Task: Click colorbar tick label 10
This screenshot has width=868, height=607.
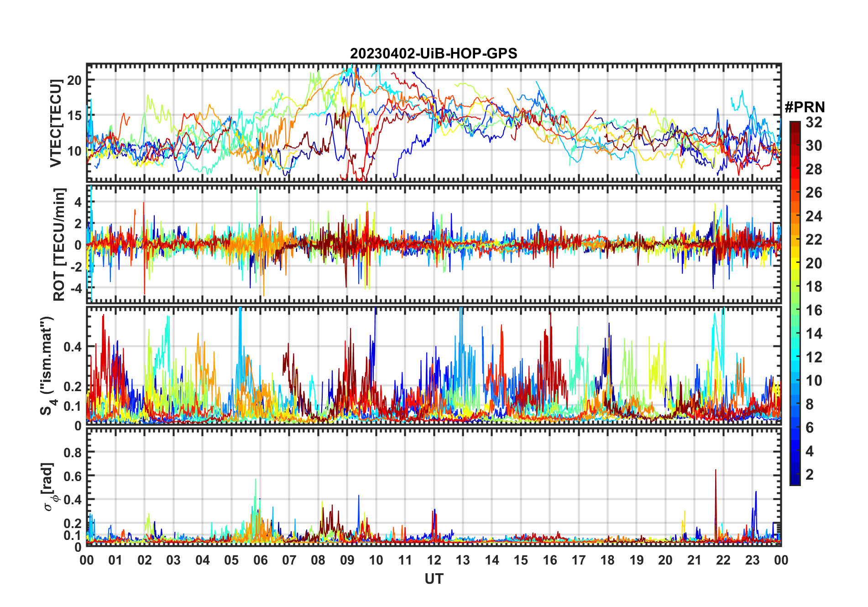Action: tap(814, 381)
